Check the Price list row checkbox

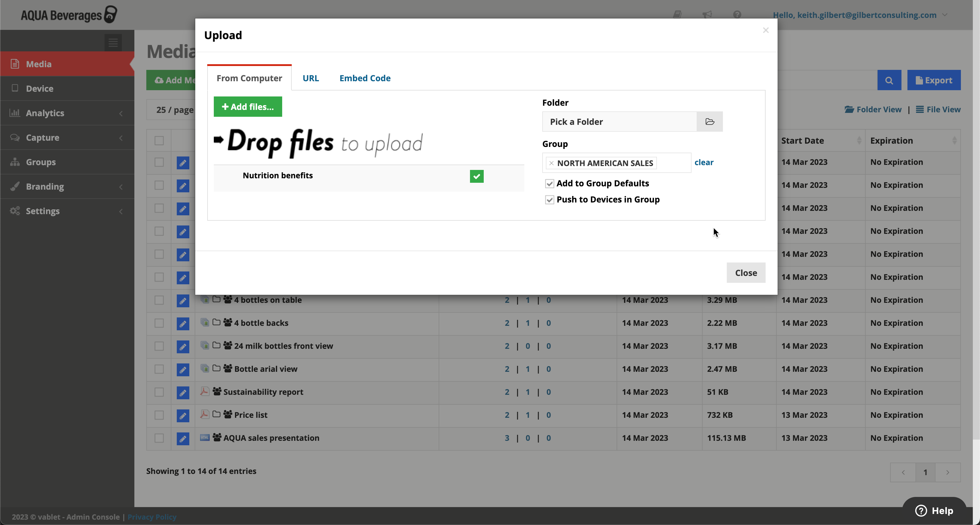[x=159, y=415]
